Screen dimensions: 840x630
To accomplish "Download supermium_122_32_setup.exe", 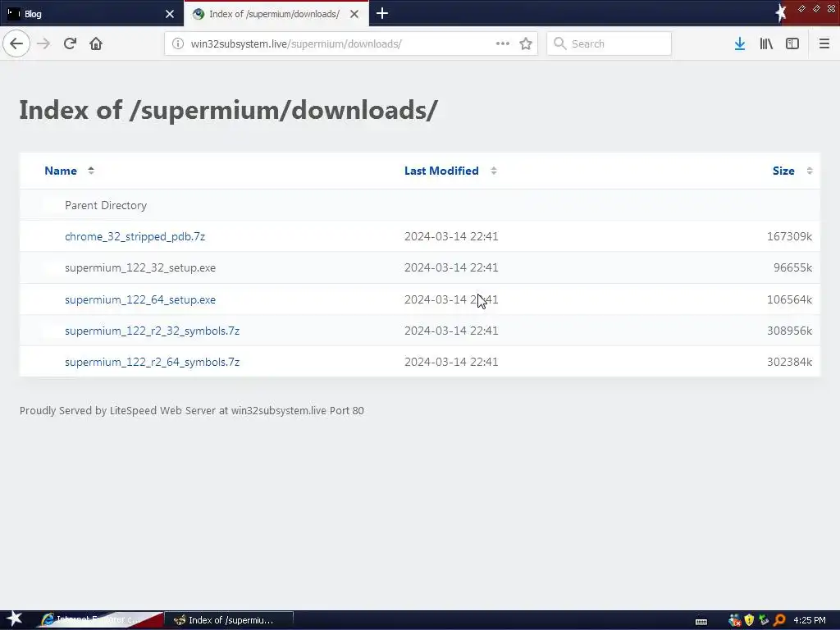I will click(140, 267).
